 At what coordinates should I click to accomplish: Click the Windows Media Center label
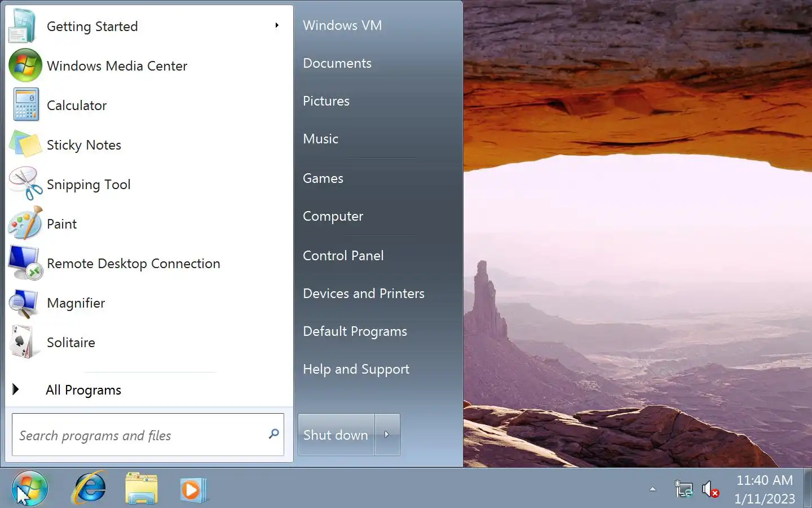pyautogui.click(x=117, y=66)
